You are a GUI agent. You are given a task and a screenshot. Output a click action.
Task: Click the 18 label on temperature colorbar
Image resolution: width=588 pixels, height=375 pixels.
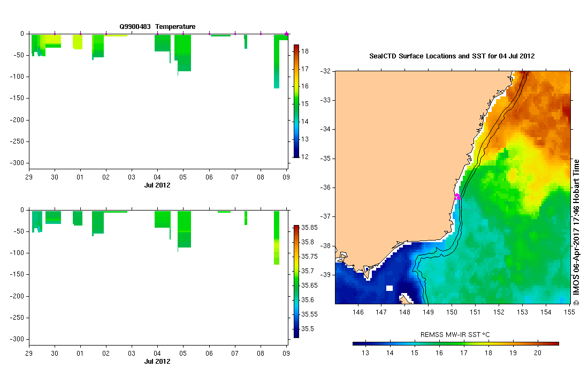pos(304,51)
